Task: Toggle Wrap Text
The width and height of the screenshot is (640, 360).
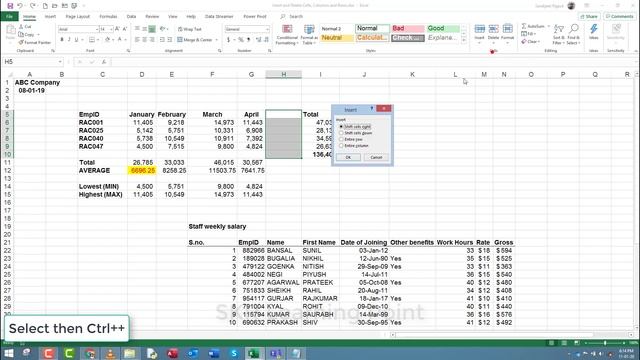Action: point(190,29)
